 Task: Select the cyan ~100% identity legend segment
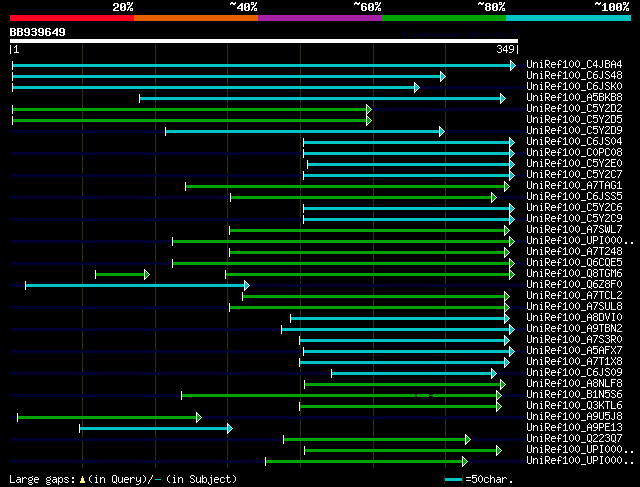click(569, 18)
